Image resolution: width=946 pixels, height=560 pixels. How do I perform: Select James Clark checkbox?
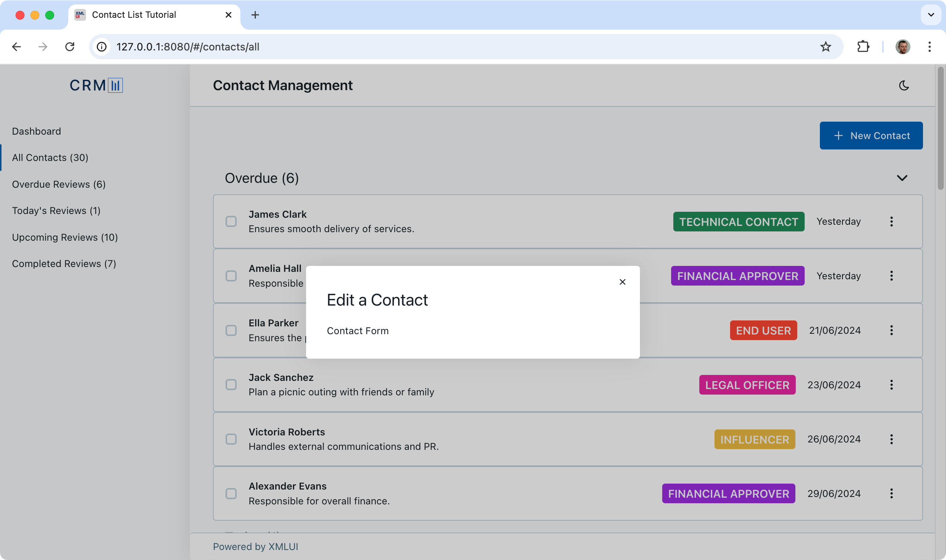point(231,221)
